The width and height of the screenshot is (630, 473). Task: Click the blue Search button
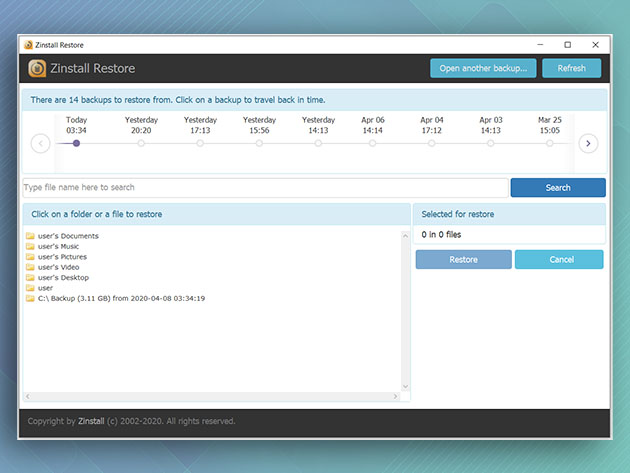point(558,187)
